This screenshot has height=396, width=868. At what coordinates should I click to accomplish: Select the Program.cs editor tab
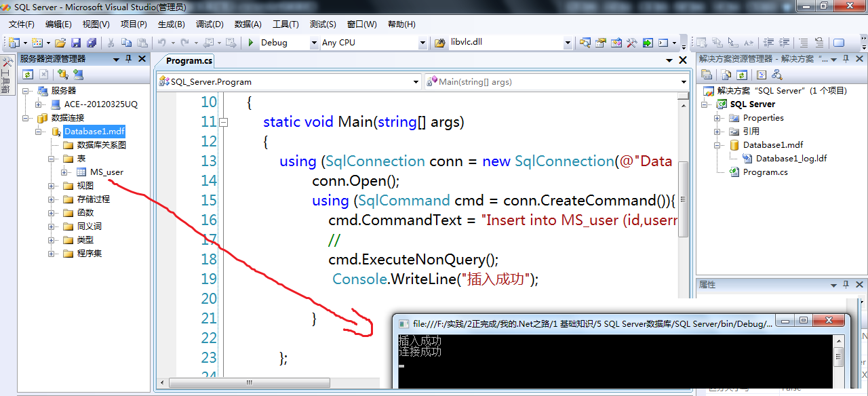coord(189,60)
